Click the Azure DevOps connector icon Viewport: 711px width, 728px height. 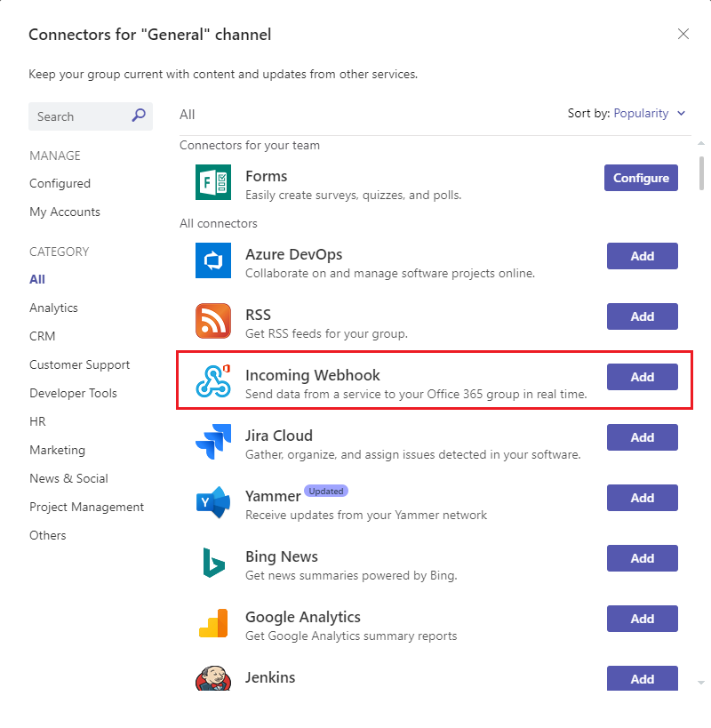point(213,260)
